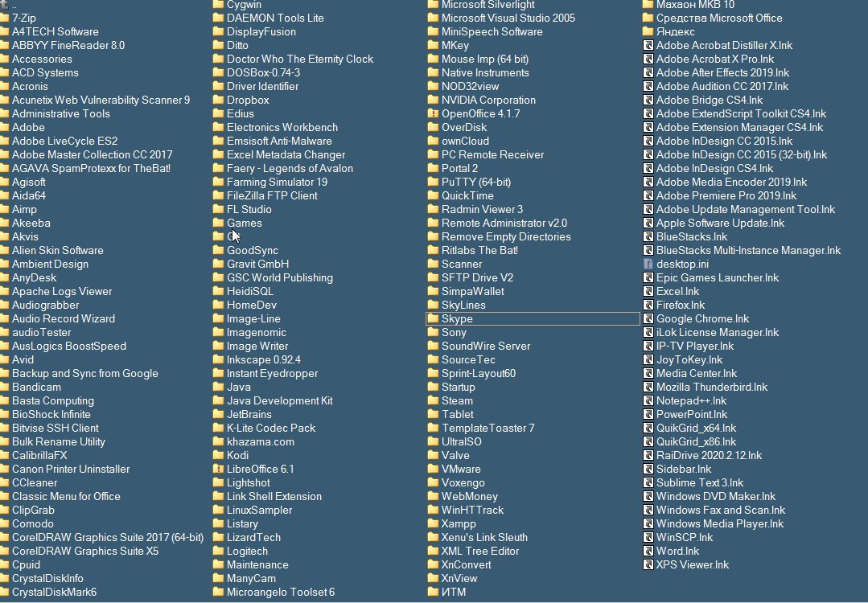
Task: Select the Ritlabs The Bat! folder
Action: point(480,251)
